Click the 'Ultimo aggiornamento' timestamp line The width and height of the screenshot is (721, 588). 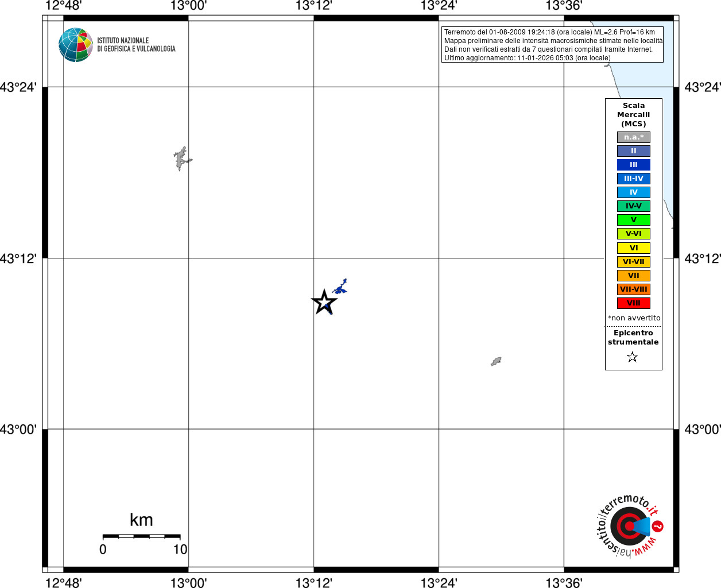click(528, 58)
